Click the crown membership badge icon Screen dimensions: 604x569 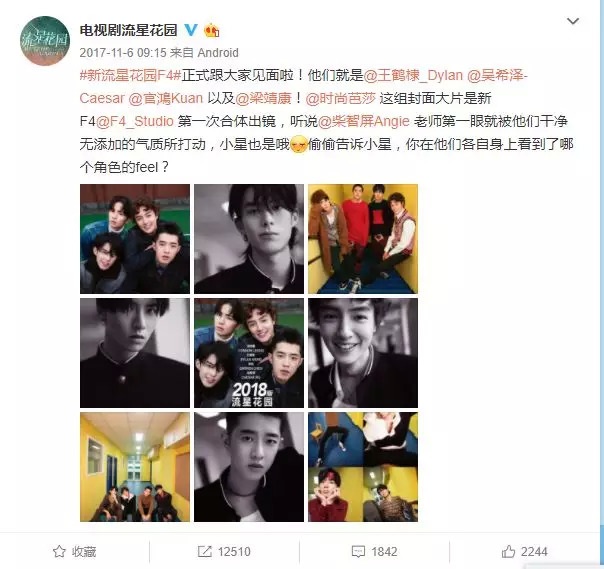pyautogui.click(x=211, y=30)
